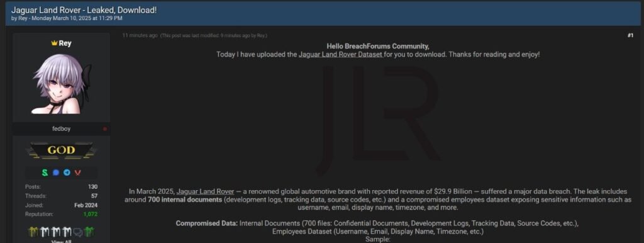644x243 pixels.
Task: Click View All awards link
Action: click(61, 241)
